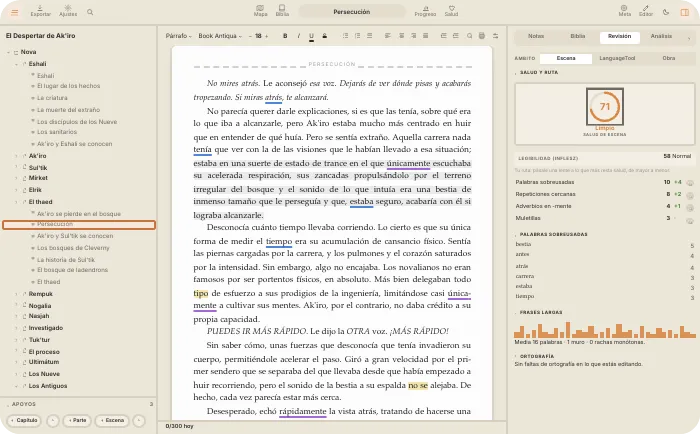Expand the Rempuk chapter

point(17,294)
